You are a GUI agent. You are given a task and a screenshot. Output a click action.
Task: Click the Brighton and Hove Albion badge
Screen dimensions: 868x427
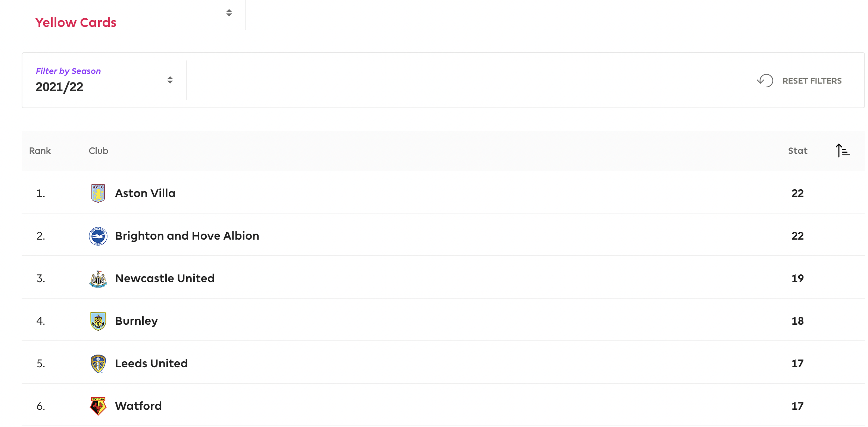pos(98,236)
